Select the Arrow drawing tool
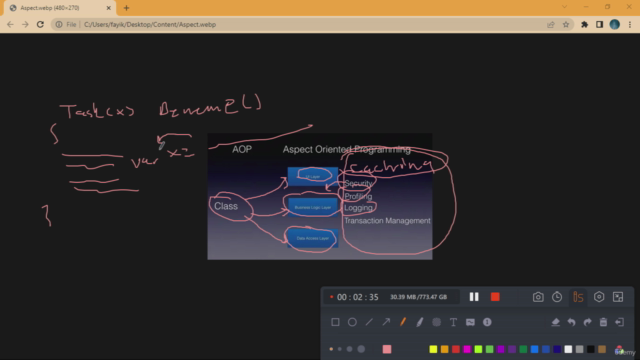Screen dimensions: 640x360 [386, 322]
